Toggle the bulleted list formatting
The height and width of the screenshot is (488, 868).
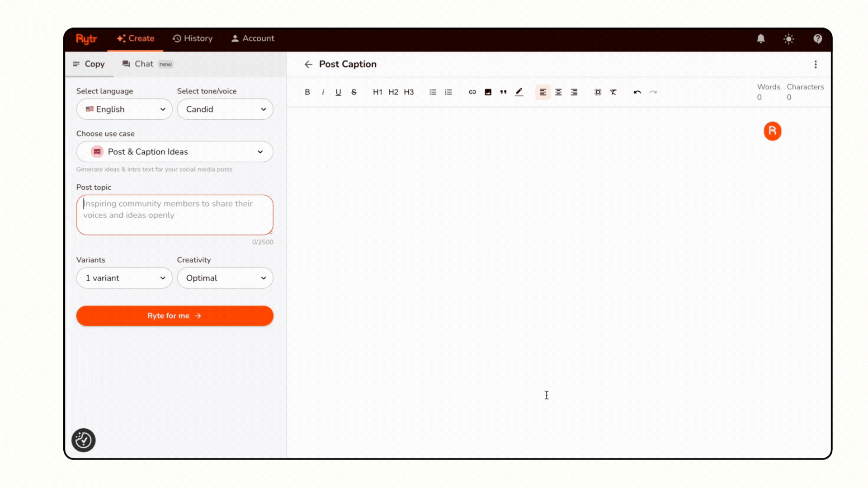[x=433, y=92]
